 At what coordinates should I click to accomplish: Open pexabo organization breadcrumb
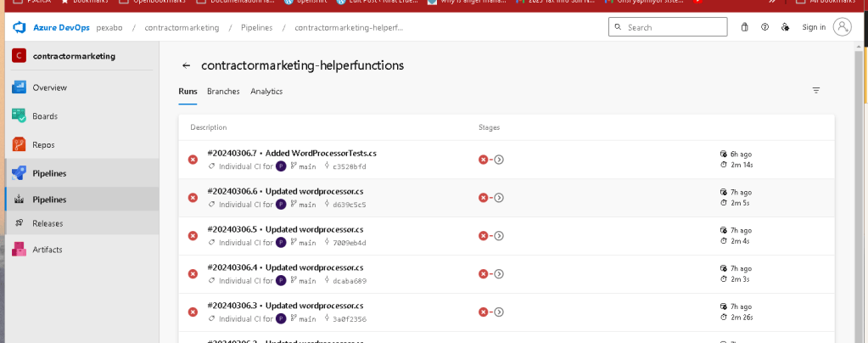tap(109, 27)
